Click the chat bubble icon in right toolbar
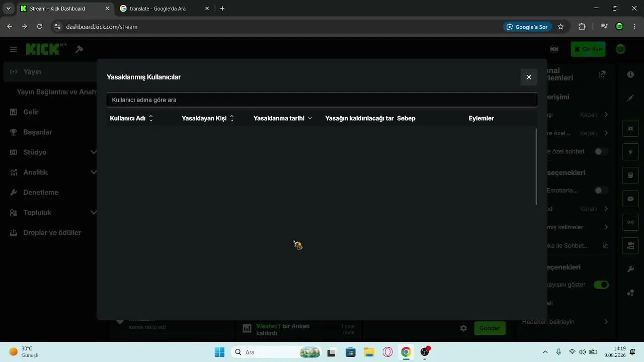Image resolution: width=644 pixels, height=362 pixels. tap(630, 199)
